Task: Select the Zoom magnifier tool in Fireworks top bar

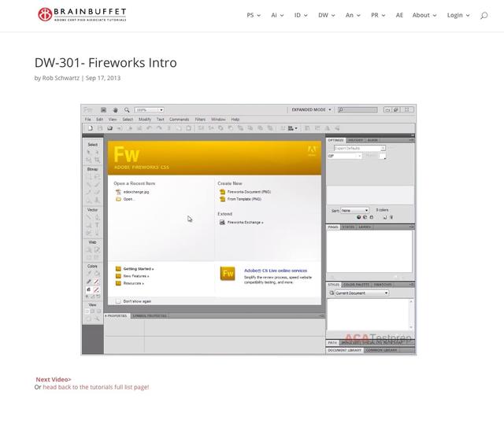Action: pyautogui.click(x=127, y=110)
